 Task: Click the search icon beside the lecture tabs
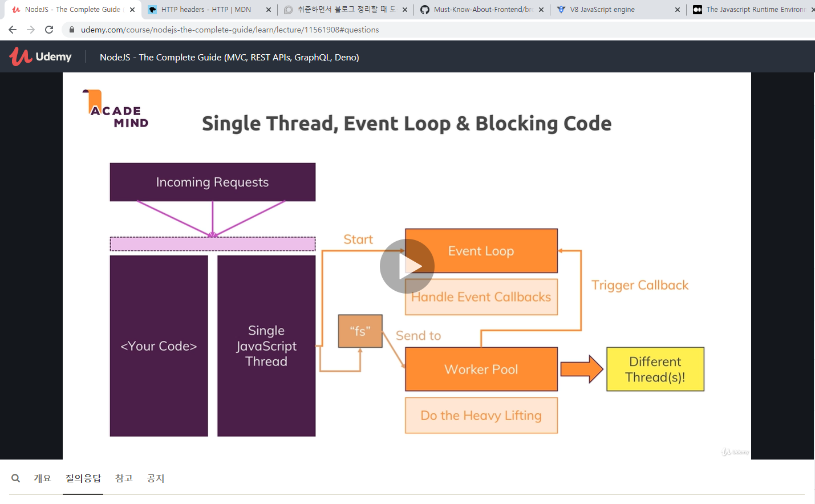click(15, 478)
